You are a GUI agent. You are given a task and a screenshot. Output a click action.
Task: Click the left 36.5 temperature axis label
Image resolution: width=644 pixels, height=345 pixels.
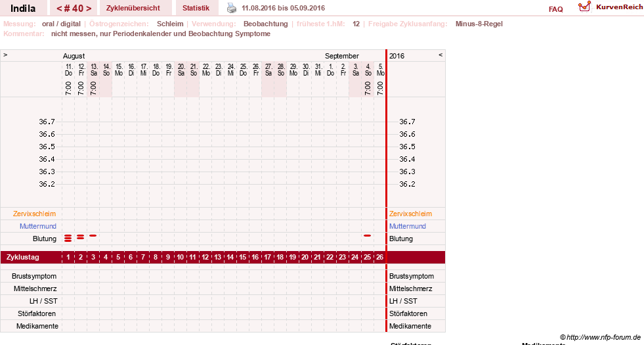(x=47, y=147)
